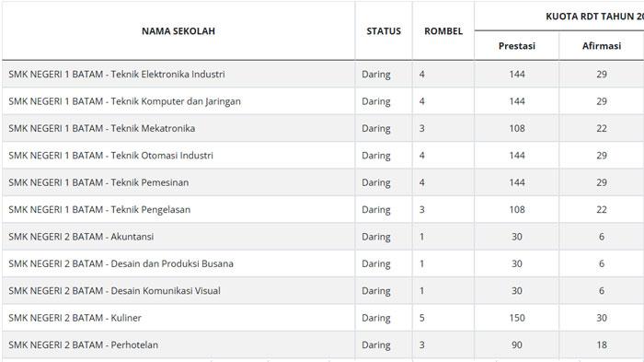The height and width of the screenshot is (362, 644).
Task: Select SMK NEGERI 2 BATAM Akuntansi row
Action: (x=323, y=237)
